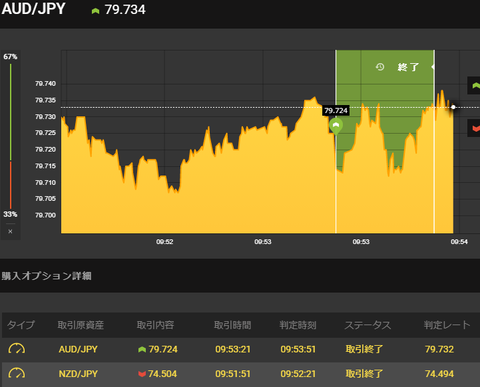Close the sentiment bar with the X icon
The height and width of the screenshot is (387, 480).
coord(10,231)
